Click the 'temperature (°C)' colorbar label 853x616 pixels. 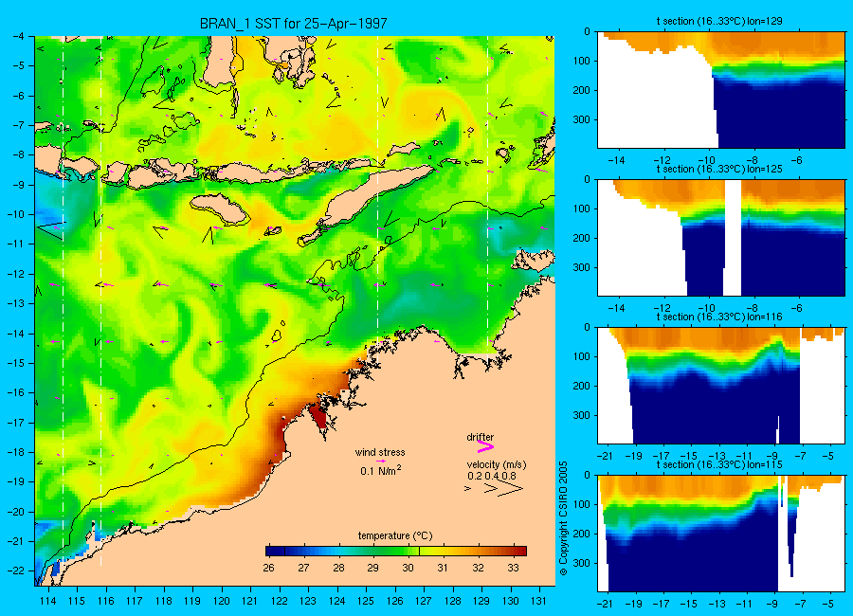click(x=395, y=536)
